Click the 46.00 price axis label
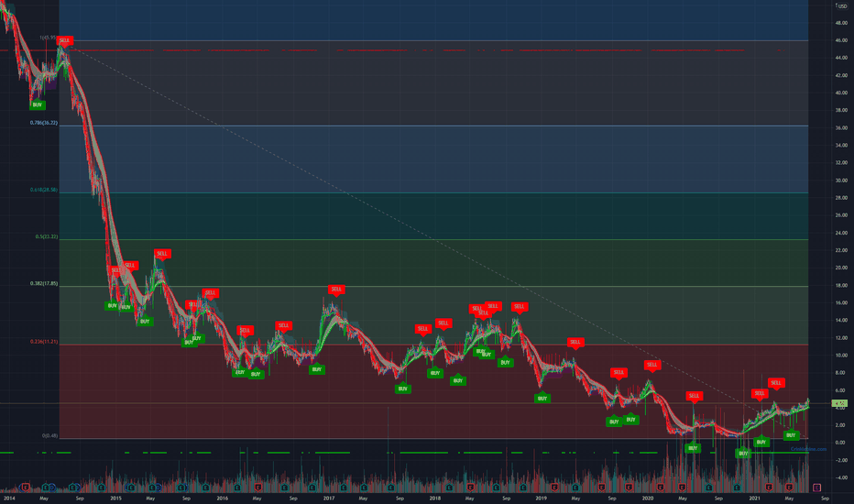The width and height of the screenshot is (854, 504). (x=841, y=40)
